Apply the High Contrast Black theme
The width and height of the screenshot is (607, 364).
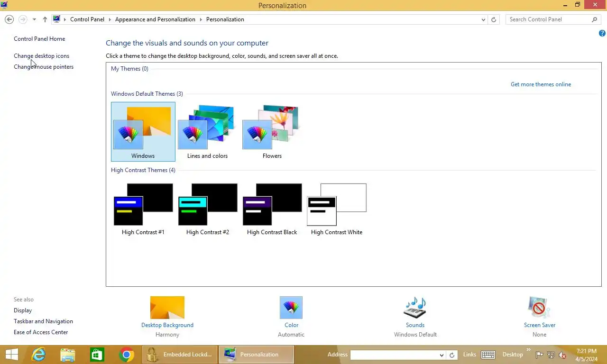pyautogui.click(x=272, y=209)
